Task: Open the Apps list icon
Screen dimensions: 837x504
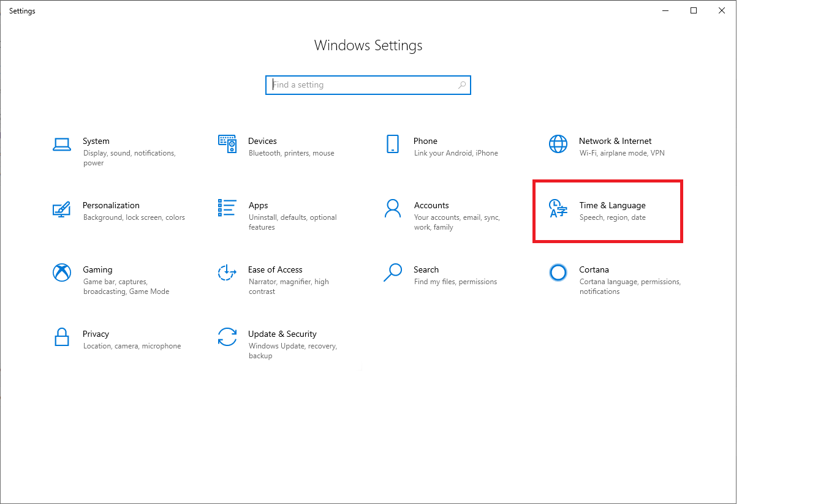Action: pyautogui.click(x=227, y=208)
